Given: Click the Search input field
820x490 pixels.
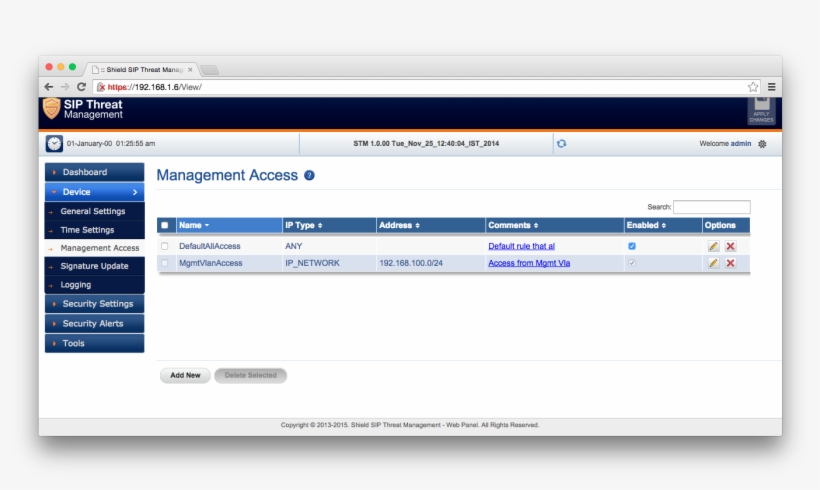Looking at the screenshot, I should pyautogui.click(x=711, y=207).
